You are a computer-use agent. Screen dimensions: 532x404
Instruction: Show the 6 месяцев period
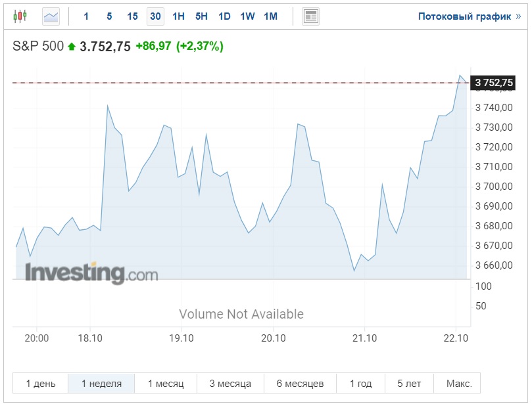tap(300, 384)
